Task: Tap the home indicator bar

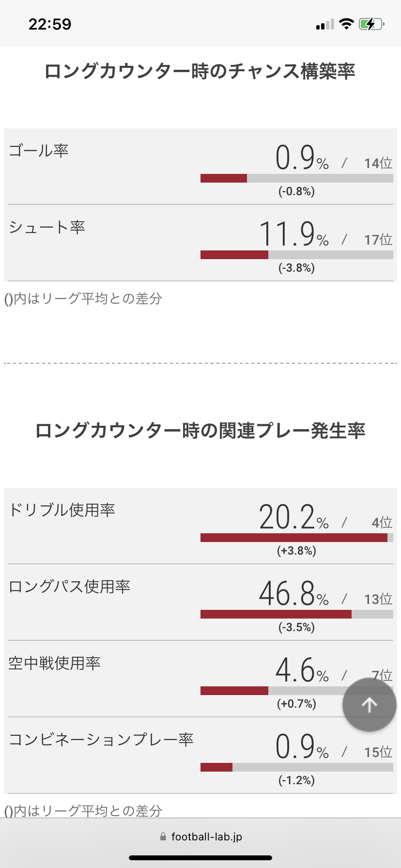Action: 200,858
